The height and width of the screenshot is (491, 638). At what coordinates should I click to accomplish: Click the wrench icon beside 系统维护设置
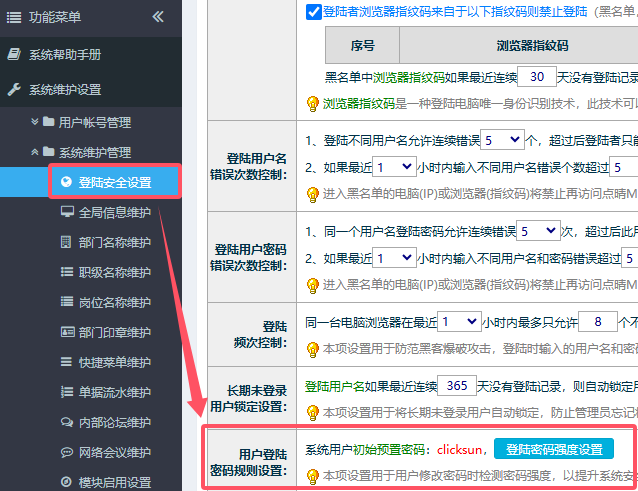[x=14, y=89]
